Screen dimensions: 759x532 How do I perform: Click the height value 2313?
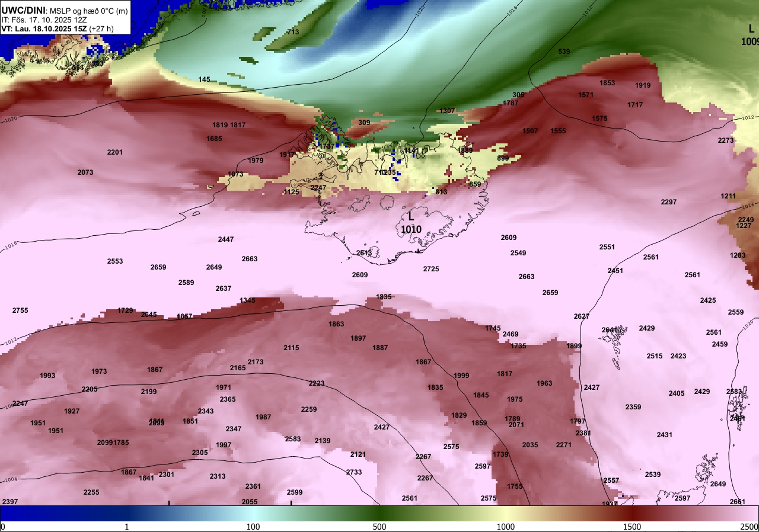[218, 476]
